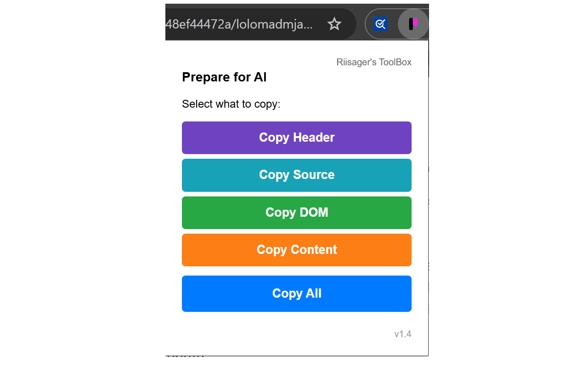This screenshot has width=588, height=368.
Task: Click the pink and black ToolBox extension icon
Action: coord(413,24)
